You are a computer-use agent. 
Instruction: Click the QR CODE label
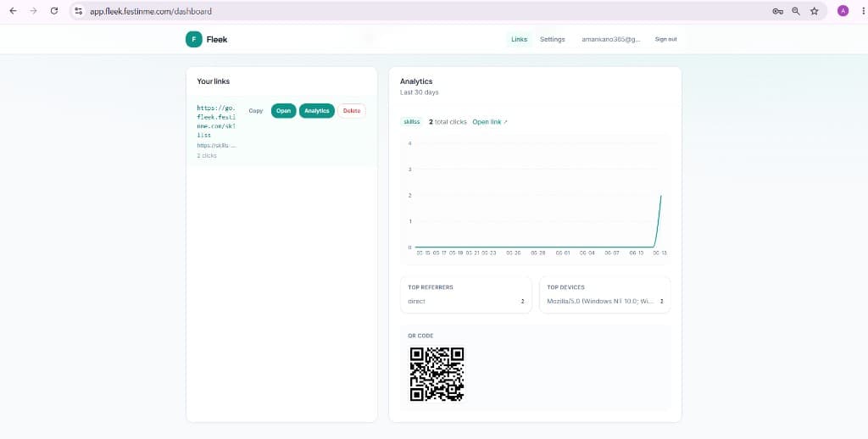click(x=420, y=336)
